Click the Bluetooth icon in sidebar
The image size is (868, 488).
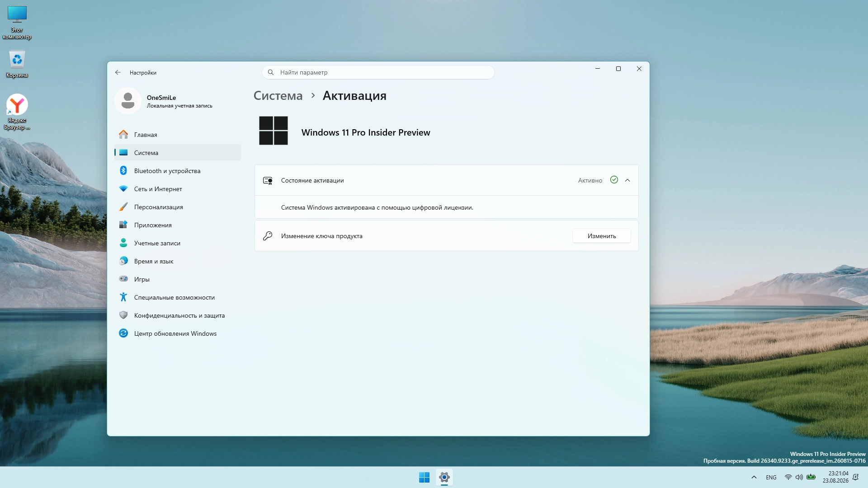tap(123, 171)
